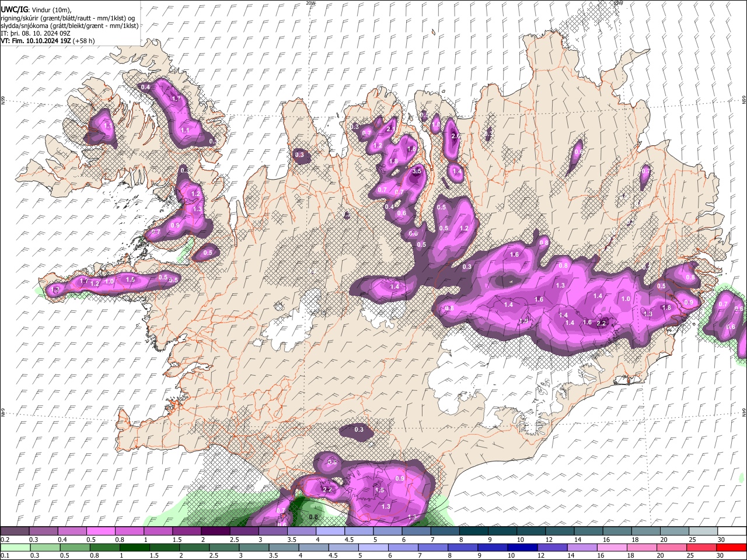Select the '64N' latitude label on the right edge
The image size is (747, 560).
point(744,412)
